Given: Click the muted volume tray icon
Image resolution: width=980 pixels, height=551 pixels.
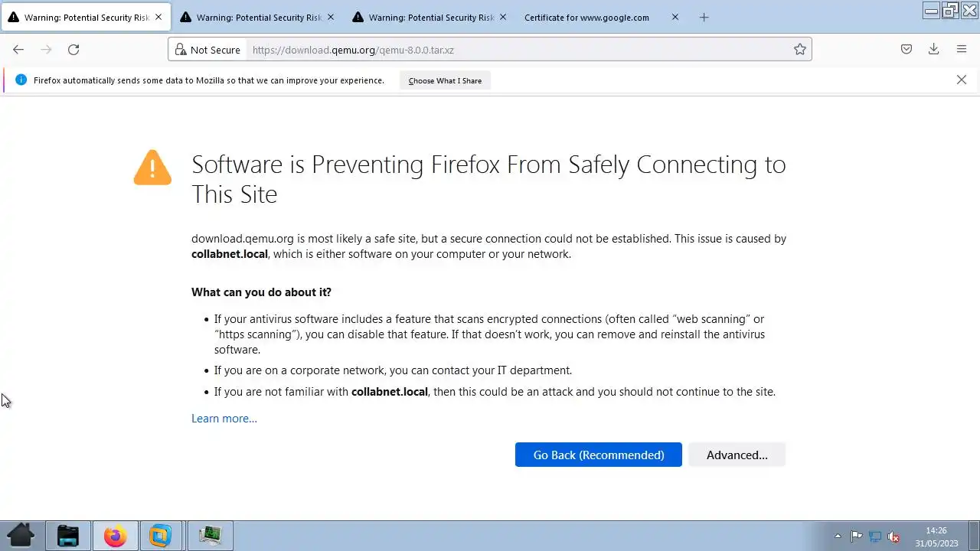Looking at the screenshot, I should 893,536.
